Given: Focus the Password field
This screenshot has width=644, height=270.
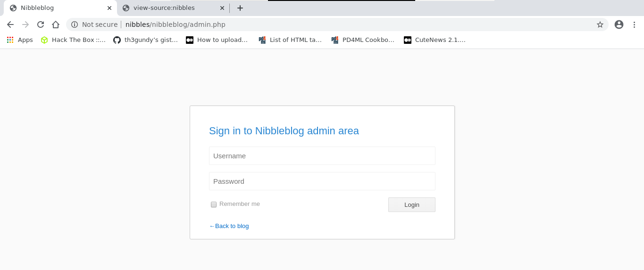Looking at the screenshot, I should [322, 181].
